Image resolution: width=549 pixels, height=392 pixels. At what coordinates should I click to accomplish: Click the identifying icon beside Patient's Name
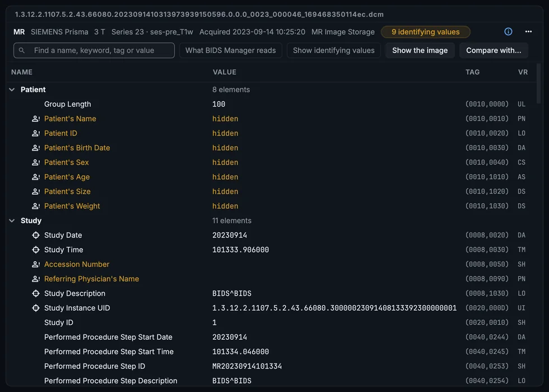click(x=36, y=119)
